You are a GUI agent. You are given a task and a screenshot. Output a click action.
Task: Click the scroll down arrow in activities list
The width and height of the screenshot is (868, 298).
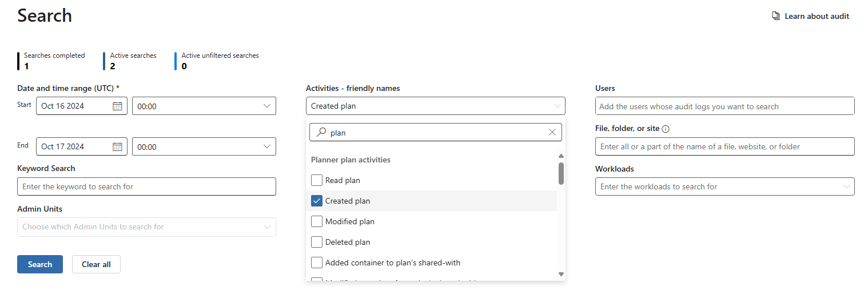561,275
